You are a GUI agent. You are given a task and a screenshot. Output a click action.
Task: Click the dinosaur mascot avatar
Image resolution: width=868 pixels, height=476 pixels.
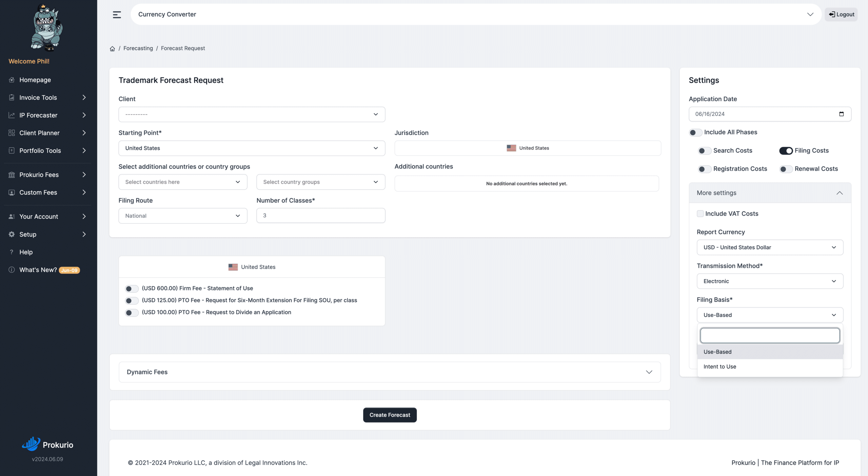click(x=47, y=27)
